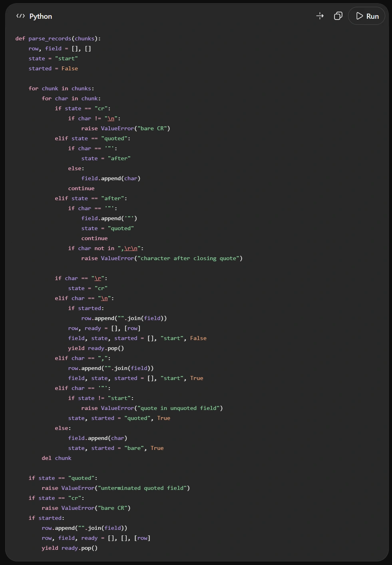Click the line 'row, field = [], []'
Screen dimensions: 392x565
click(x=60, y=48)
